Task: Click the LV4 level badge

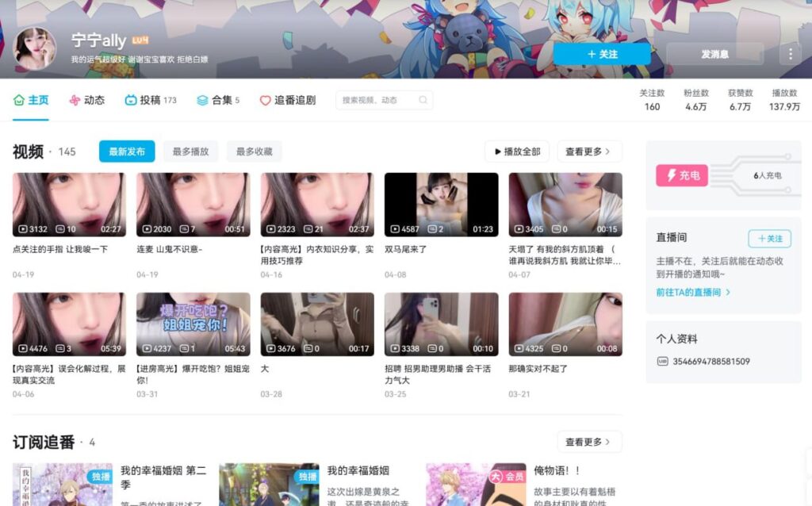Action: pos(140,40)
